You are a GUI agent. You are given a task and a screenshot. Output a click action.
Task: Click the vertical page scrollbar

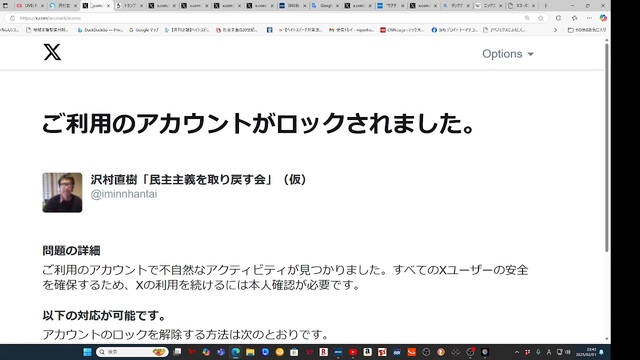[x=607, y=147]
